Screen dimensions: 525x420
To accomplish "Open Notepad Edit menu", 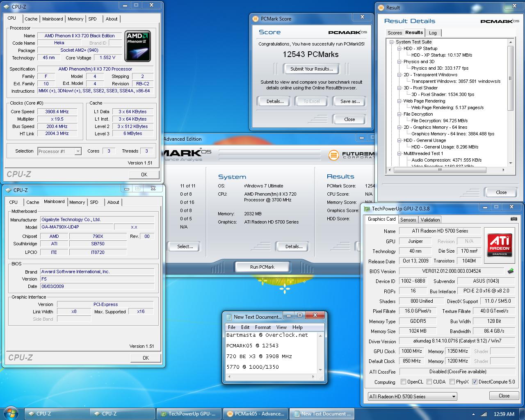I will 245,327.
